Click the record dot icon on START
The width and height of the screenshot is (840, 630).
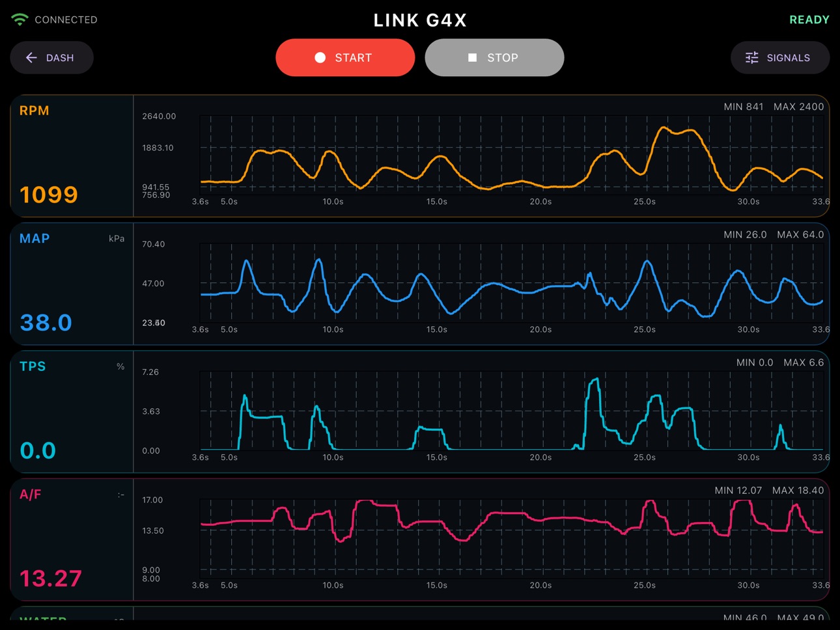(320, 57)
